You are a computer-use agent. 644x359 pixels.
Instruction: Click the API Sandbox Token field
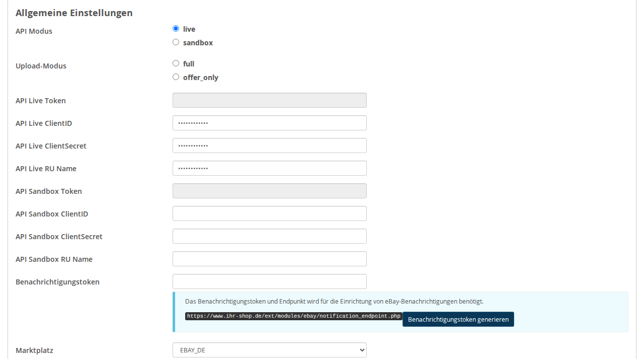270,191
